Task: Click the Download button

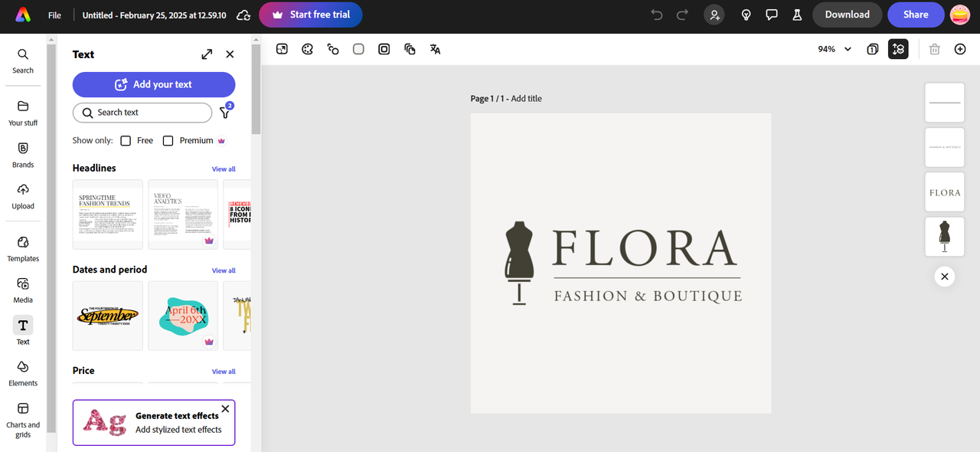Action: 847,15
